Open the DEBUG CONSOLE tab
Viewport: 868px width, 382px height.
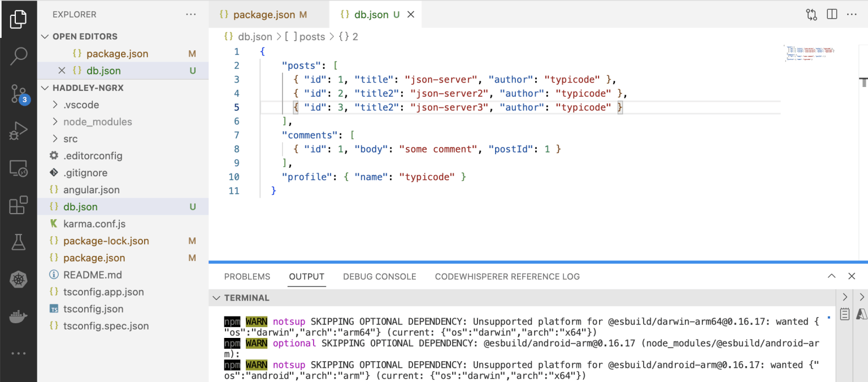click(379, 277)
